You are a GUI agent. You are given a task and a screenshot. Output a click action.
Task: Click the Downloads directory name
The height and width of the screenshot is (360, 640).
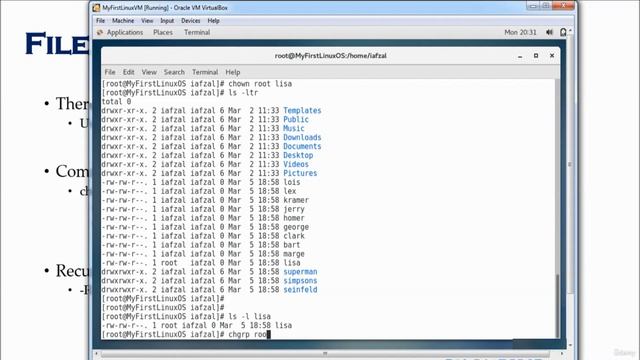(x=302, y=138)
